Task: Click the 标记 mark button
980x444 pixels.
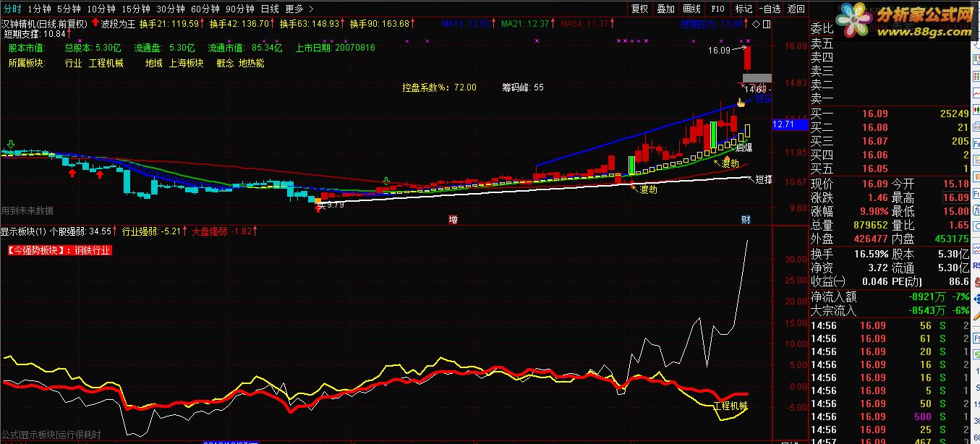Action: click(743, 9)
